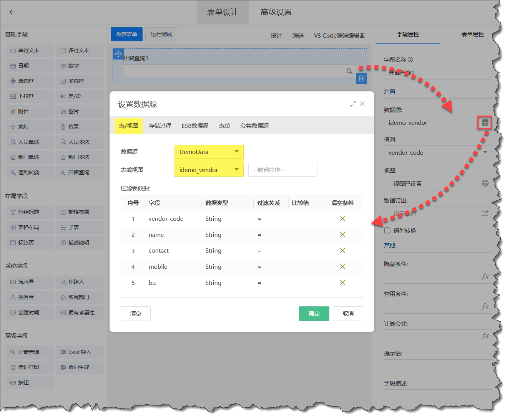Enable the 值列转换 checkbox
The width and height of the screenshot is (510, 420).
pos(387,230)
